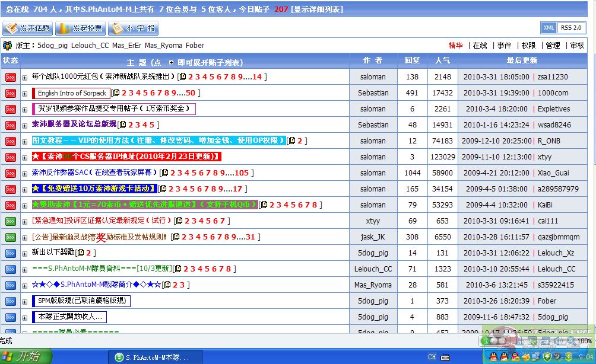Open the 管理 management tab
Viewport: 596px width, 364px height.
coord(553,46)
